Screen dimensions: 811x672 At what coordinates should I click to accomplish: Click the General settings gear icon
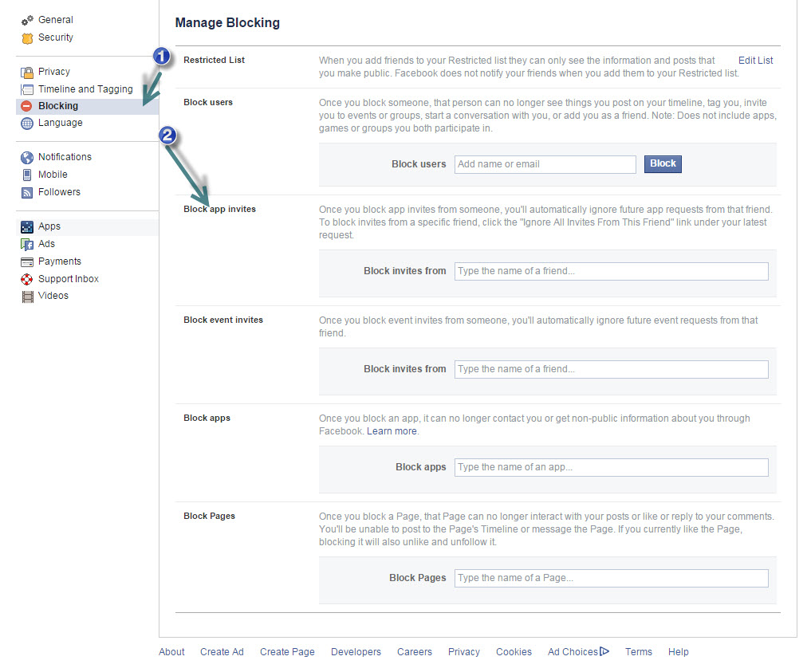point(27,20)
